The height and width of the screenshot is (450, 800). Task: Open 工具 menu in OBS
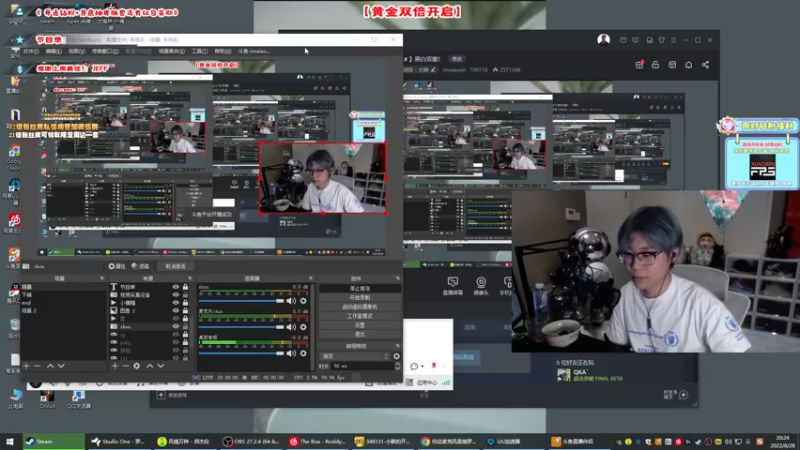(199, 52)
